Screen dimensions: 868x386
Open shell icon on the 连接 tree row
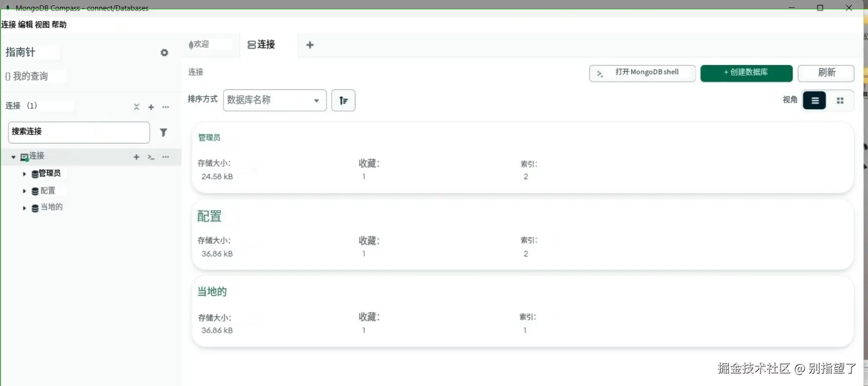pyautogui.click(x=151, y=157)
